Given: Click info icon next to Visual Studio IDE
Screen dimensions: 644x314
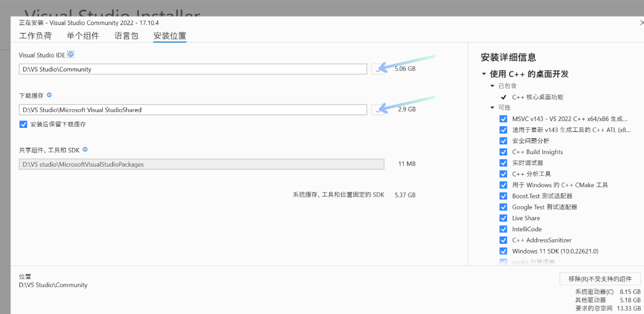Looking at the screenshot, I should pos(71,54).
